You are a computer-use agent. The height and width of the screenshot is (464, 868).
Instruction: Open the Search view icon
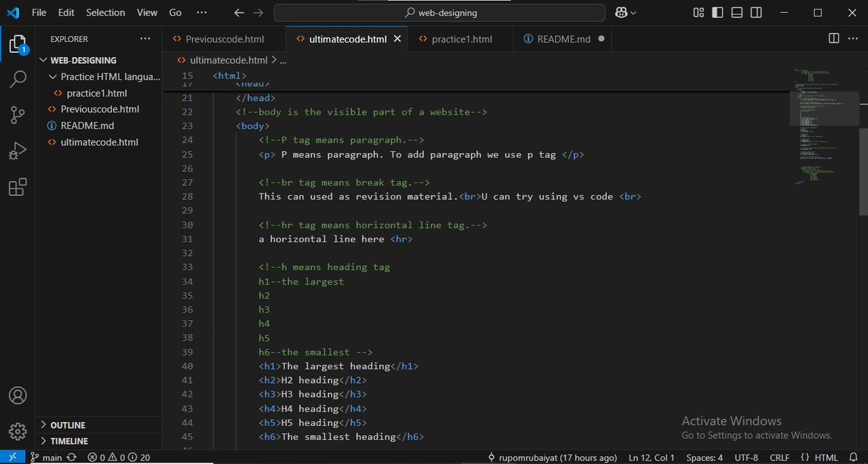18,80
